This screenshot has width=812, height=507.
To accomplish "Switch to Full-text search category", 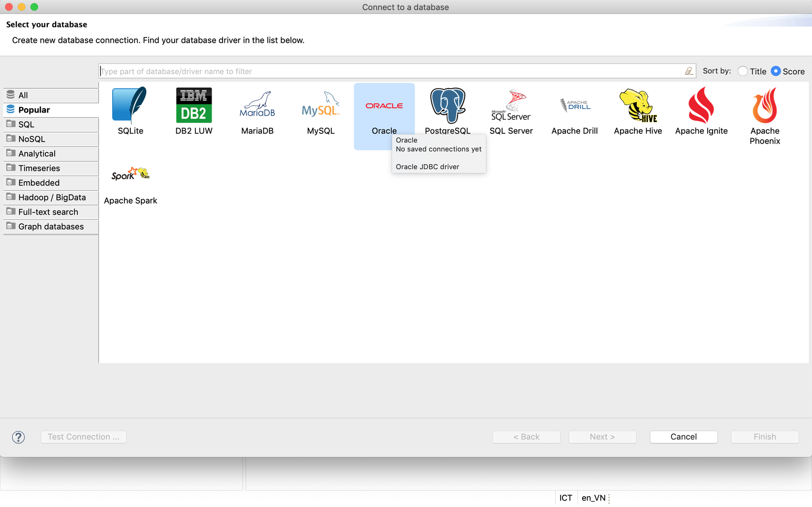I will coord(51,212).
